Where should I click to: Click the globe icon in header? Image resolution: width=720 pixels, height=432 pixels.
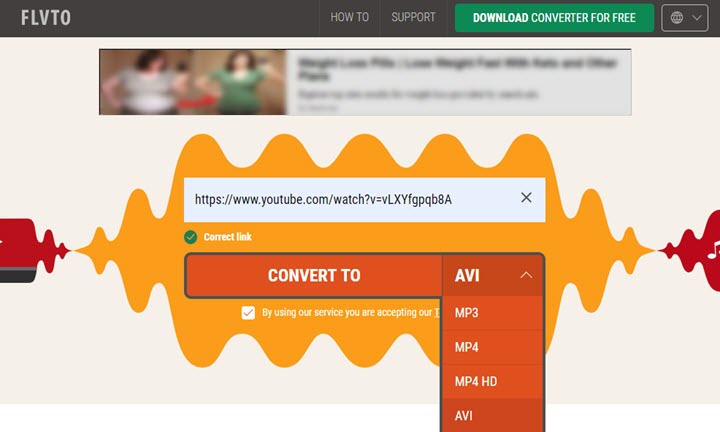coord(677,18)
